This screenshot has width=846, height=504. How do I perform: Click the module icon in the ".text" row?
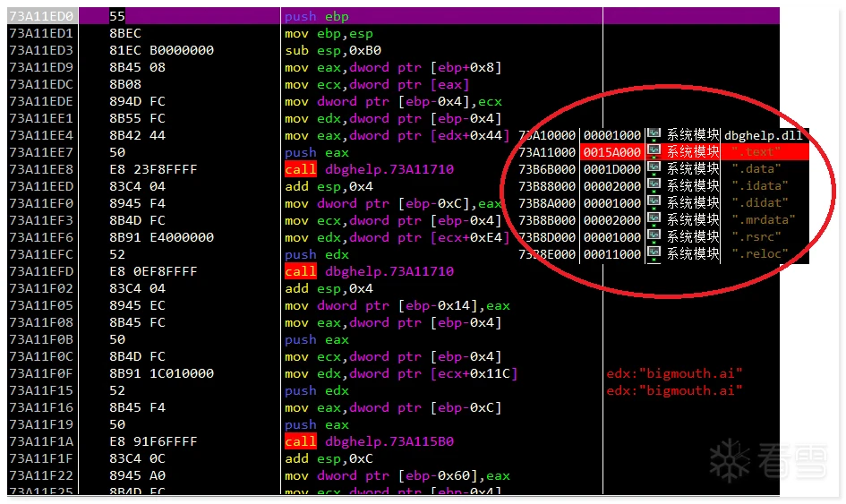click(654, 151)
